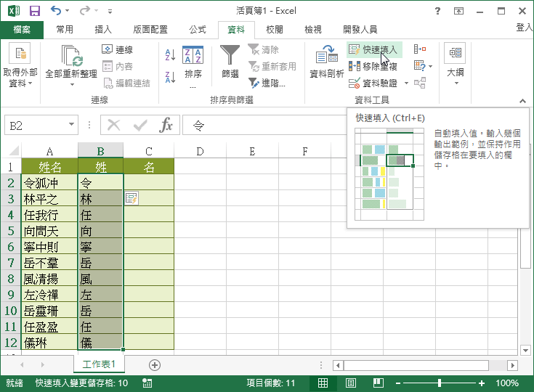Expand the Name Box dropdown arrow
Image resolution: width=534 pixels, height=392 pixels.
(x=71, y=124)
